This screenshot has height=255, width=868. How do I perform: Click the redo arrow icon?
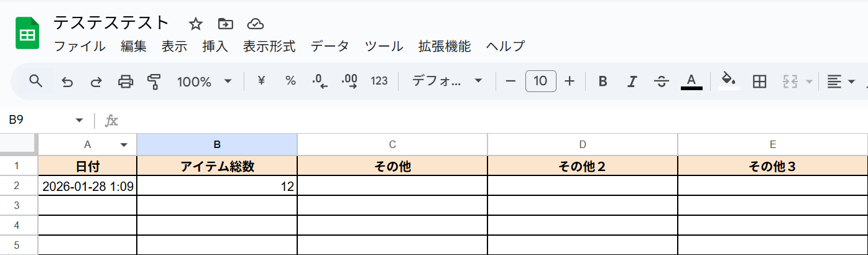tap(96, 81)
